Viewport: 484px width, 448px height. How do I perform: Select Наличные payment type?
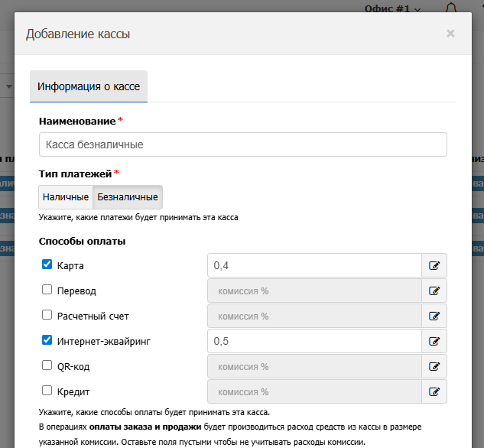66,197
